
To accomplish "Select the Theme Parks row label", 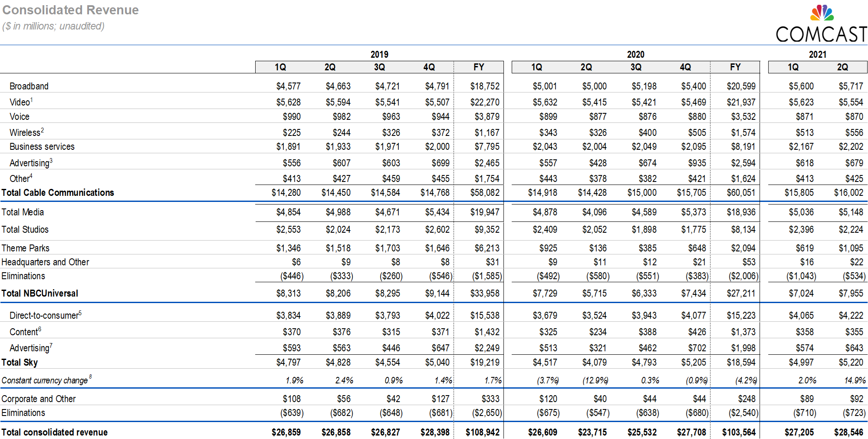I will [26, 248].
